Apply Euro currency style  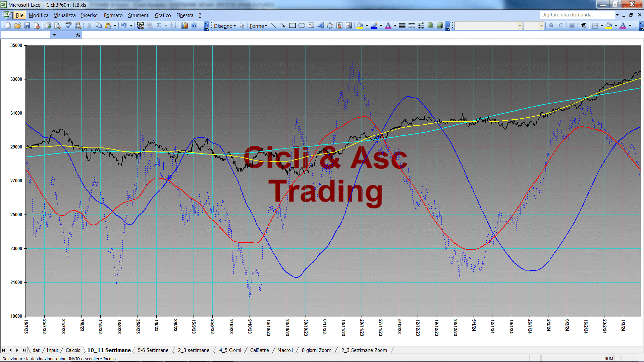coord(584,25)
